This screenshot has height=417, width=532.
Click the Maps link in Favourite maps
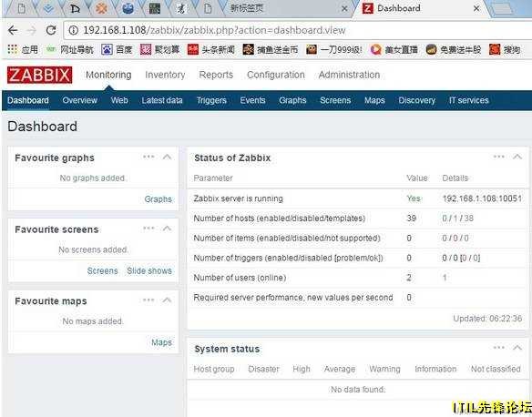click(x=161, y=342)
